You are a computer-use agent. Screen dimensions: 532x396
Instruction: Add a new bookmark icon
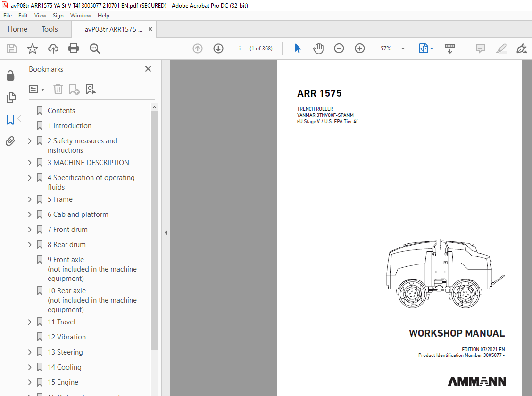pos(74,89)
